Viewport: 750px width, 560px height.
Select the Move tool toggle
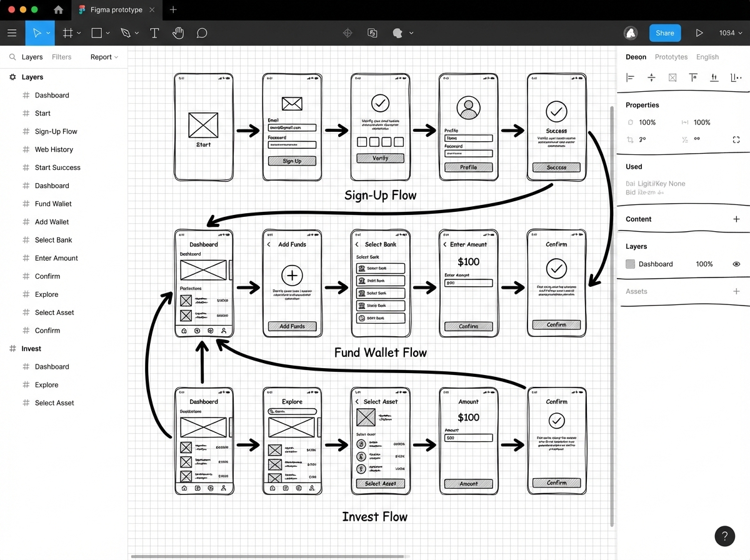36,32
